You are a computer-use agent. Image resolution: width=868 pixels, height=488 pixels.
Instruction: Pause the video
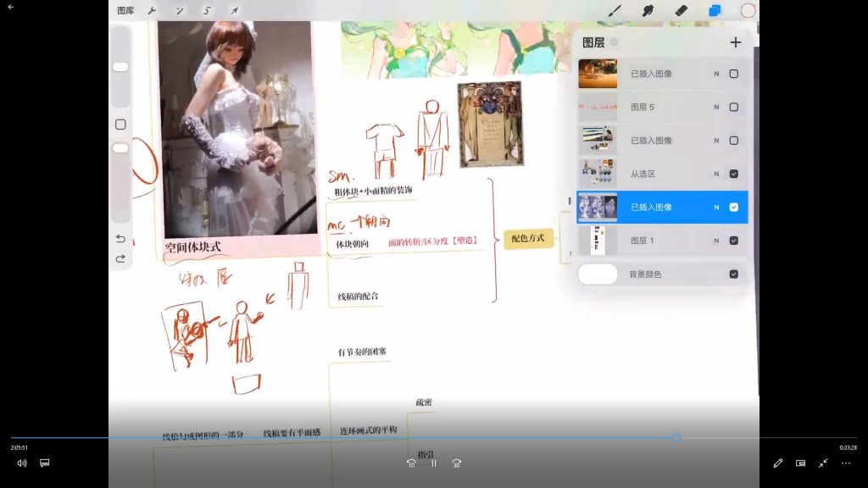[434, 463]
